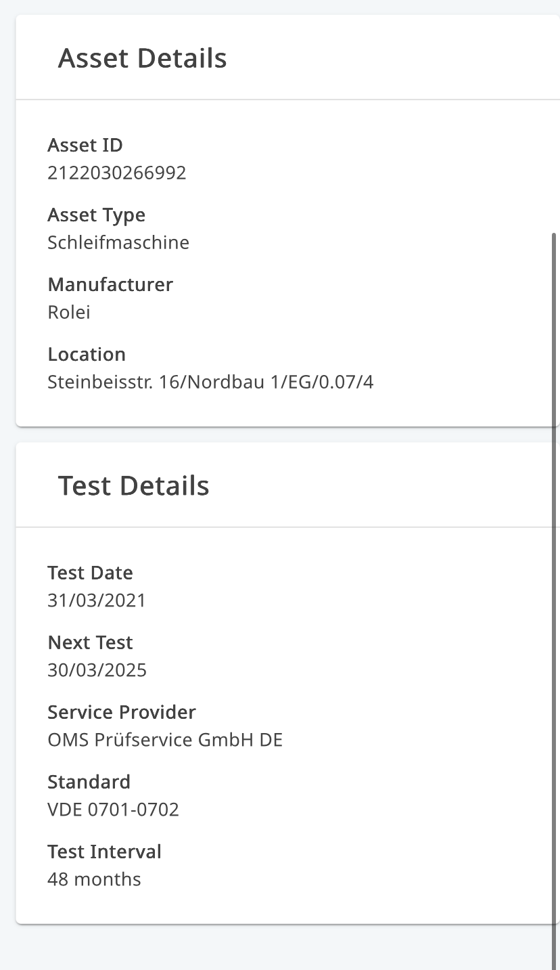Image resolution: width=560 pixels, height=970 pixels.
Task: Click the Next Test label
Action: [90, 642]
